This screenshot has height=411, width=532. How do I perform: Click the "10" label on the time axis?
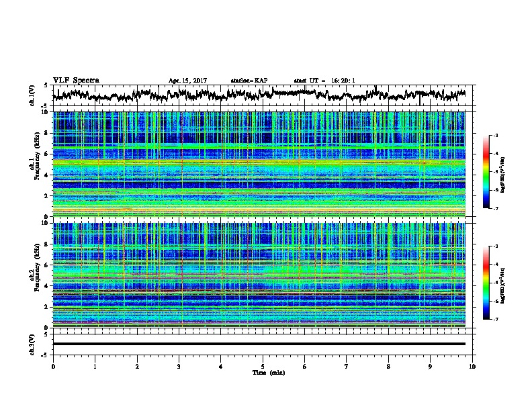coord(472,367)
